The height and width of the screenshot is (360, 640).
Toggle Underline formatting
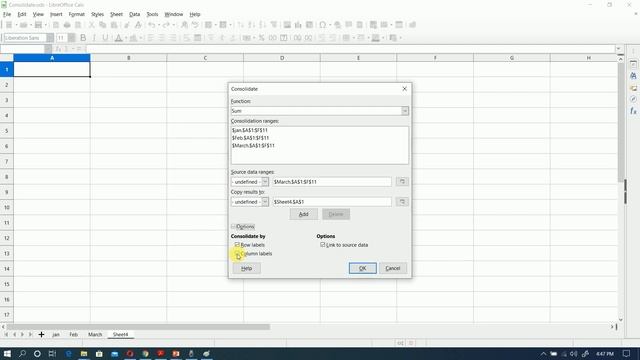(x=105, y=38)
